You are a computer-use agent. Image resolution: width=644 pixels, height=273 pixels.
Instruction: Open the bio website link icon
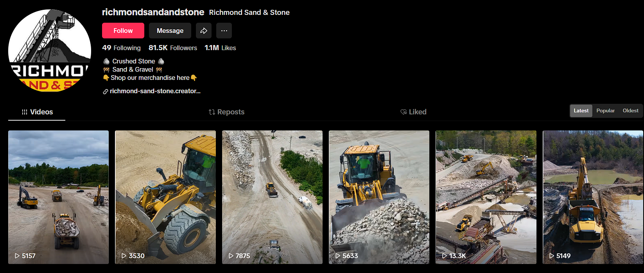click(x=105, y=91)
